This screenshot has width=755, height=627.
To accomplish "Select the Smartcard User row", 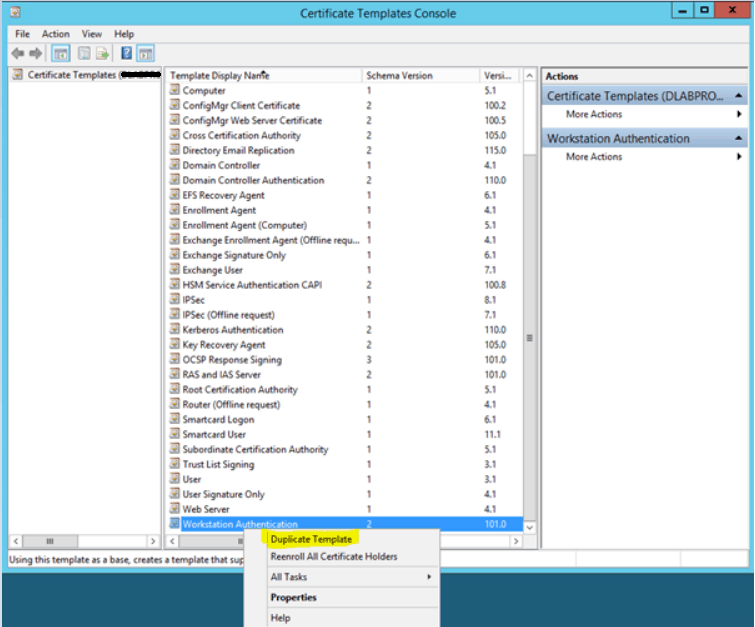I will (x=345, y=434).
